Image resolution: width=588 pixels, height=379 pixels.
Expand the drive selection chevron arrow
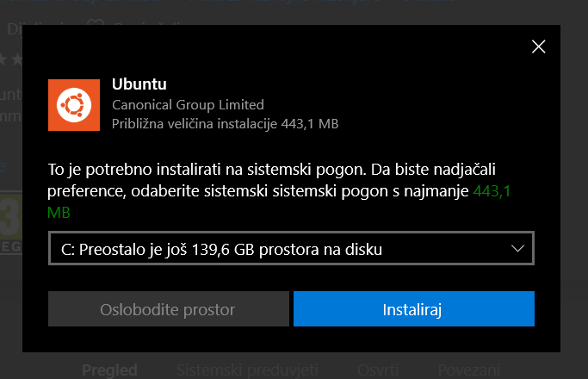click(517, 249)
